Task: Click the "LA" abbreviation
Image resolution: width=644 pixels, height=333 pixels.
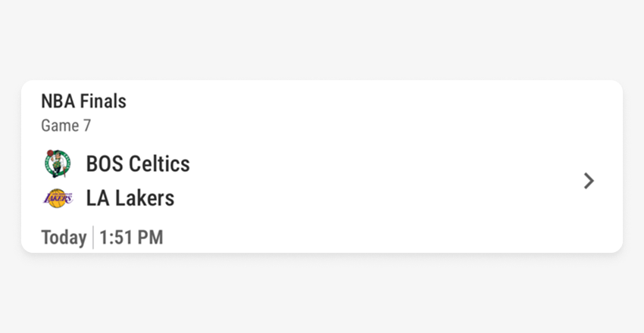Action: 96,198
